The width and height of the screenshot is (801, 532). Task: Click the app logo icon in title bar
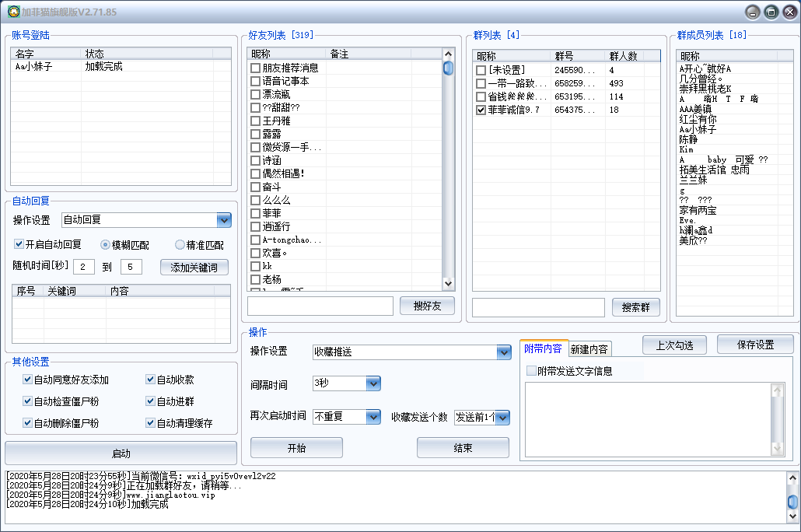tap(12, 12)
